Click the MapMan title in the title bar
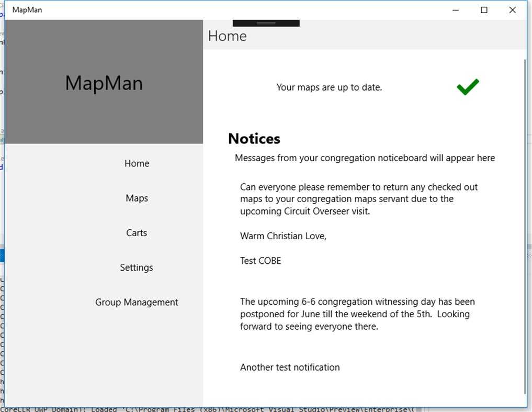Screen dimensions: 532x412 [x=27, y=9]
